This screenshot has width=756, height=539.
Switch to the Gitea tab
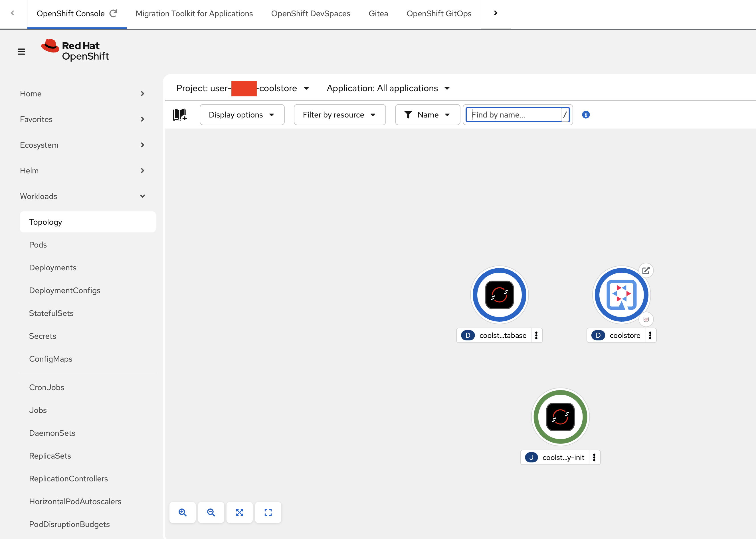(378, 14)
